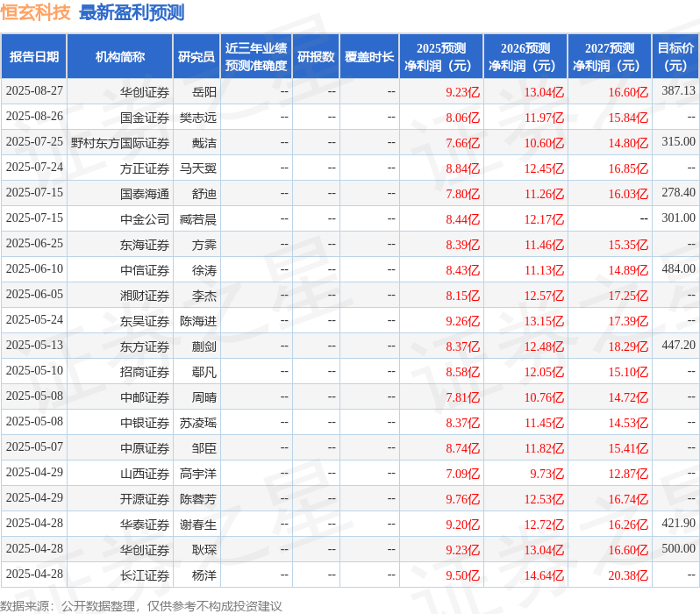Click the 野村东方国际证券 cell
700x614 pixels.
click(x=120, y=143)
